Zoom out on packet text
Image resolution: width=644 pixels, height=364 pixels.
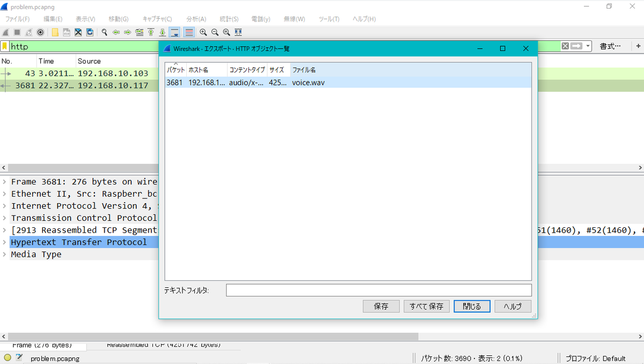click(x=215, y=32)
